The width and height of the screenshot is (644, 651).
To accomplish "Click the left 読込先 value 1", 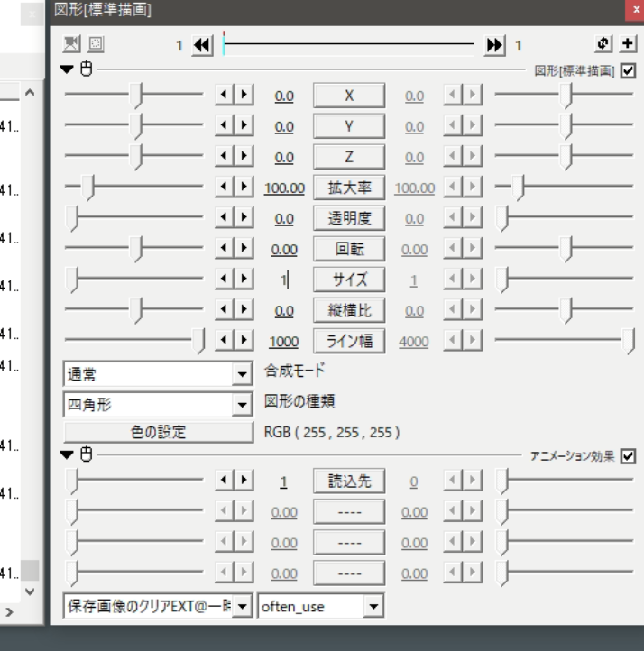I will tap(283, 482).
